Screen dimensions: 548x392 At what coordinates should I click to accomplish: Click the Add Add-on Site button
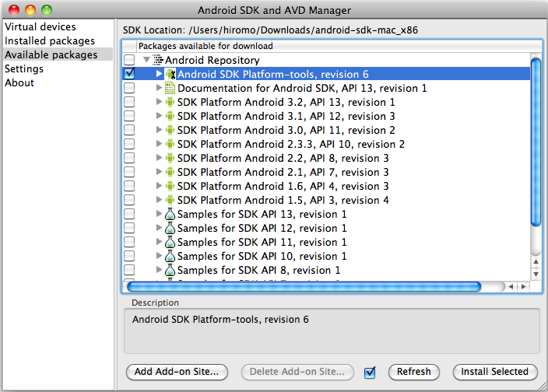click(177, 372)
